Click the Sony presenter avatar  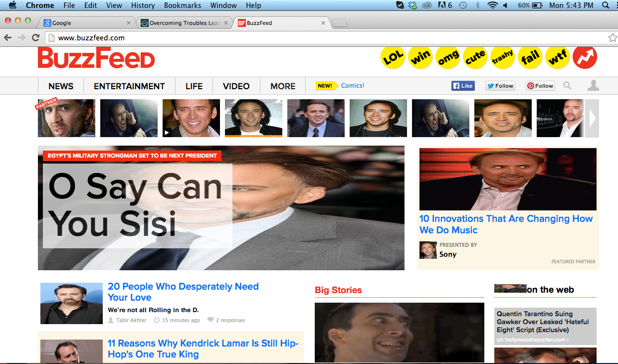pos(428,250)
